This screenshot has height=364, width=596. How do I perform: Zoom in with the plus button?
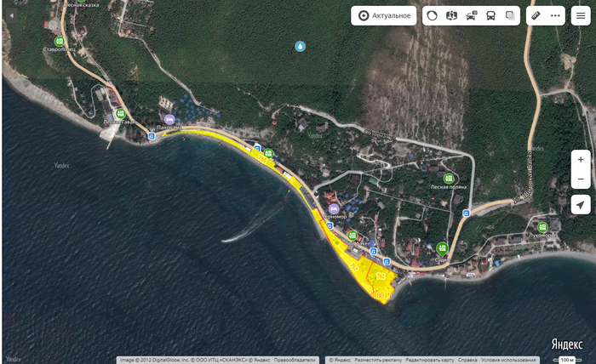tap(581, 159)
